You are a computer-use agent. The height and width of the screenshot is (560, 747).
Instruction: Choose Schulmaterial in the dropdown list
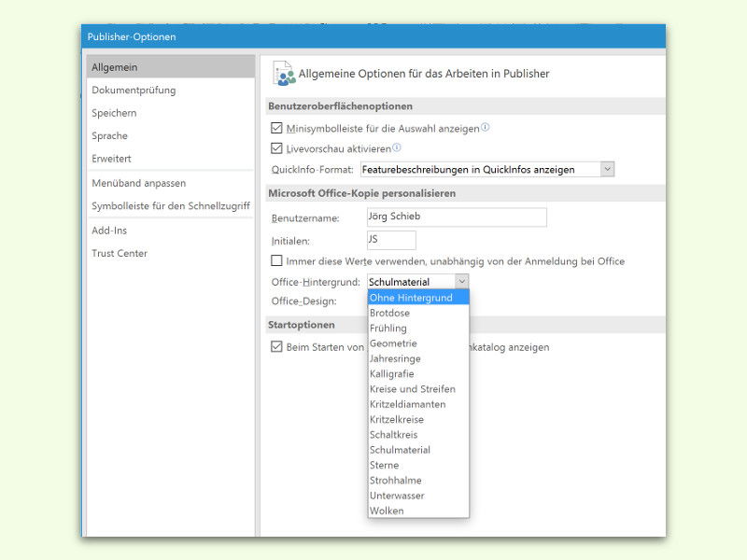[418, 450]
